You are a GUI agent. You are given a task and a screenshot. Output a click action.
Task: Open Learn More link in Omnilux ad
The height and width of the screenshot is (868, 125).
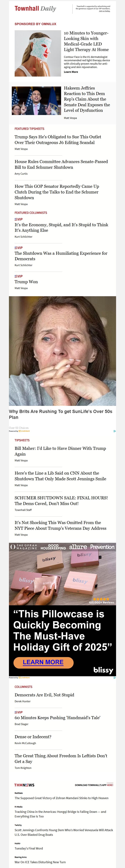point(71,72)
